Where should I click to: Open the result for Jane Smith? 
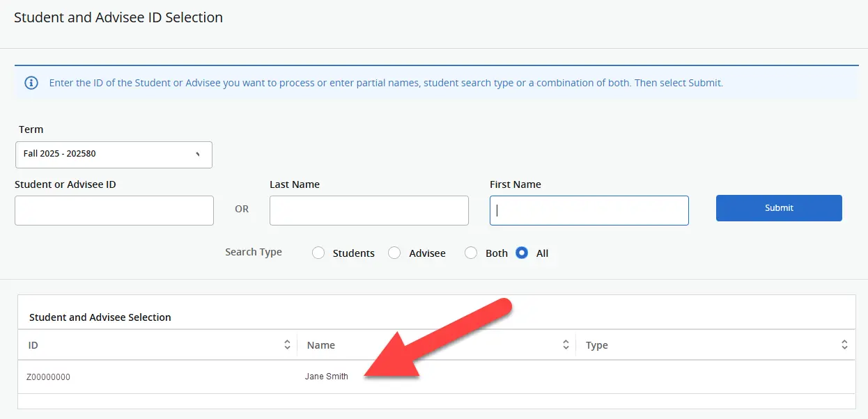click(x=326, y=377)
